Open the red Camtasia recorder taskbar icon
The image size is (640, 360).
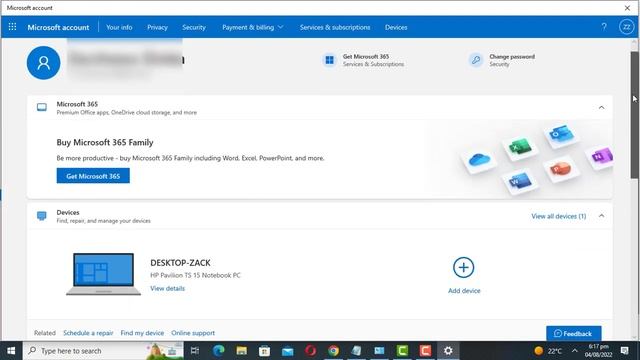pyautogui.click(x=425, y=351)
